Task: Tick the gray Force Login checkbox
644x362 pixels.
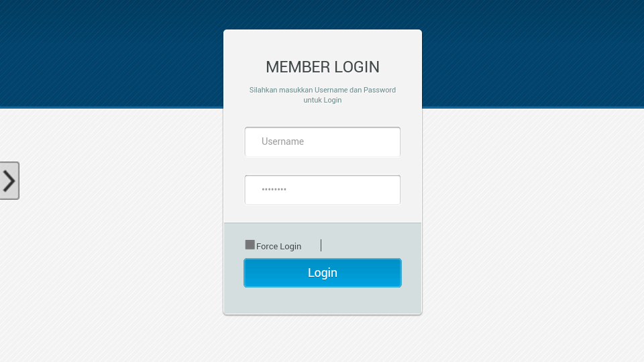Action: 250,245
